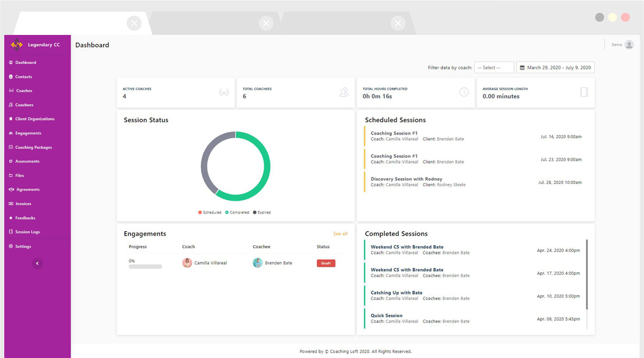The width and height of the screenshot is (644, 358).
Task: Open Coaching Packages in the sidebar
Action: [33, 147]
